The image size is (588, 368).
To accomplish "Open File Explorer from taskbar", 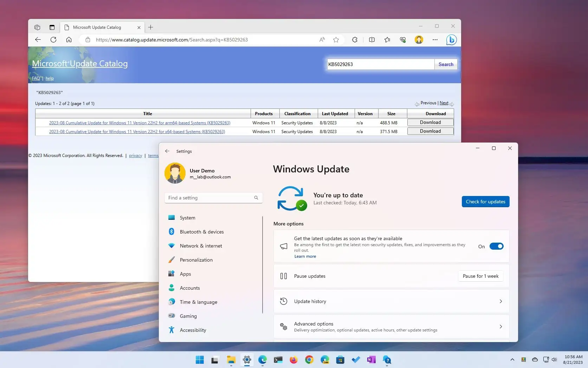I will [231, 360].
